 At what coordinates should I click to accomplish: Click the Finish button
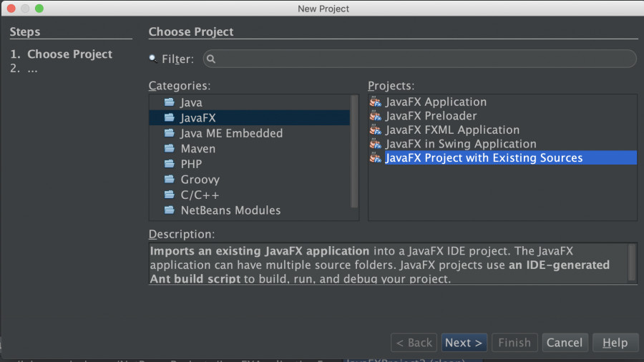(x=514, y=343)
